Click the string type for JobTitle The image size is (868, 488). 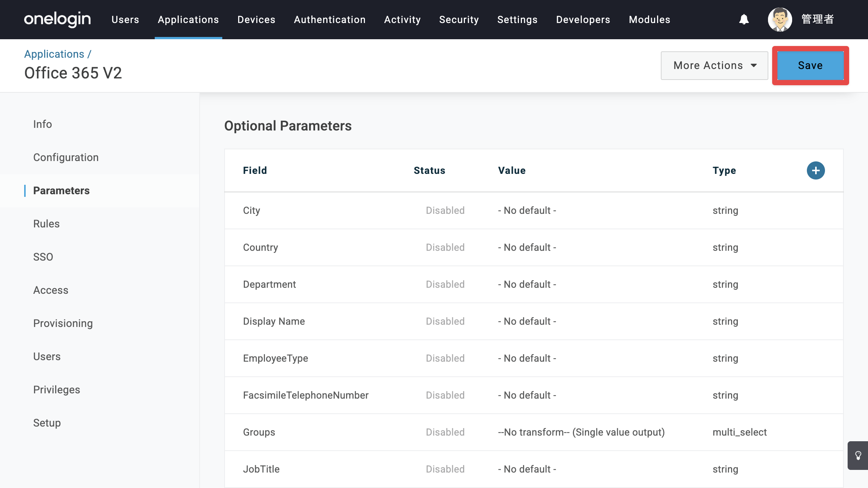(725, 470)
